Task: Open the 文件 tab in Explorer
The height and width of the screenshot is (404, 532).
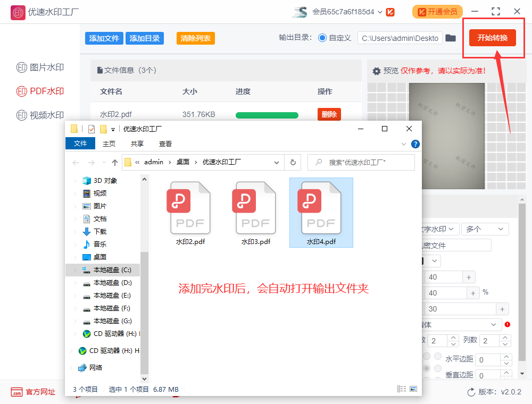Action: (80, 144)
